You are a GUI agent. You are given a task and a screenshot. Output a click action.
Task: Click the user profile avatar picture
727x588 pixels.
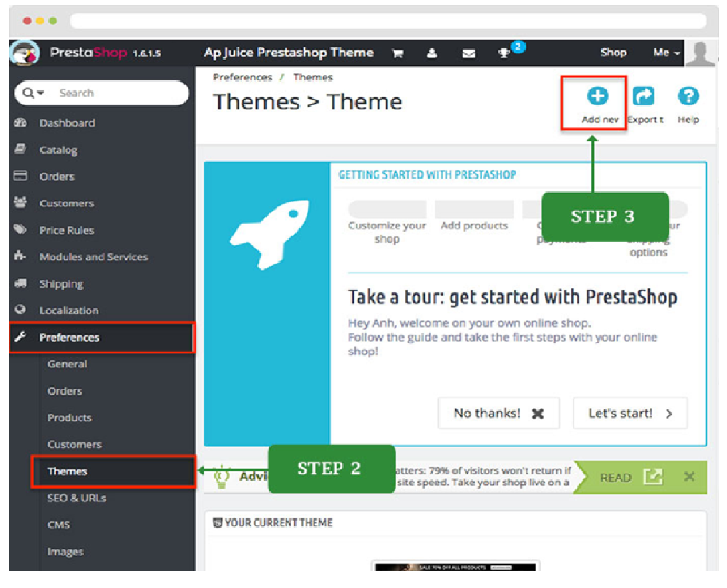click(700, 53)
